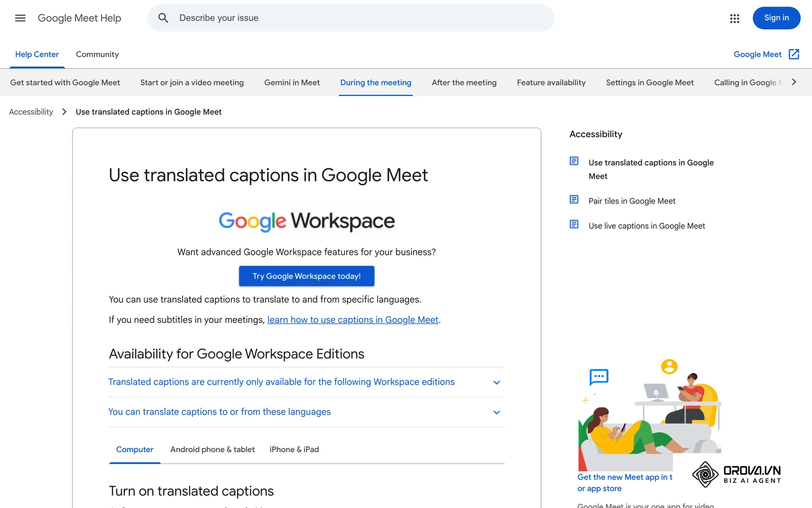Image resolution: width=812 pixels, height=508 pixels.
Task: Expand the translate languages section
Action: point(307,412)
